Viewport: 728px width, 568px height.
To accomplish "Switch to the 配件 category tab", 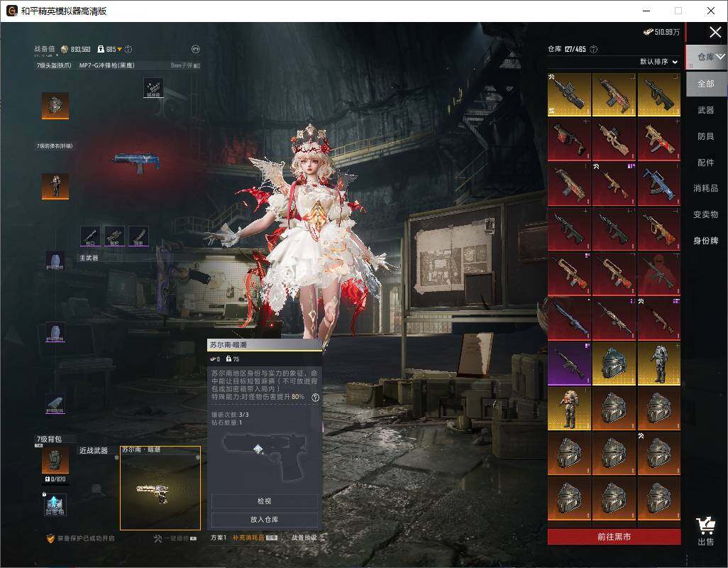I will 706,163.
